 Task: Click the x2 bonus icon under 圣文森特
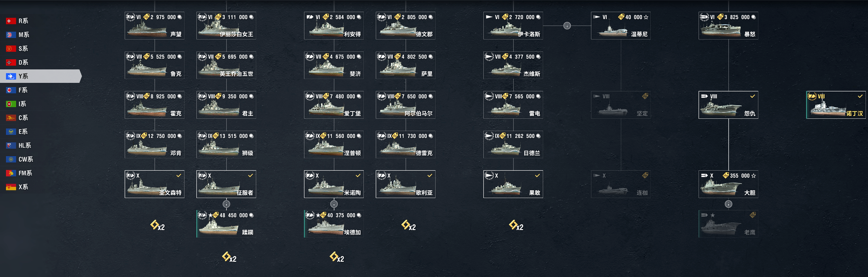pyautogui.click(x=157, y=225)
